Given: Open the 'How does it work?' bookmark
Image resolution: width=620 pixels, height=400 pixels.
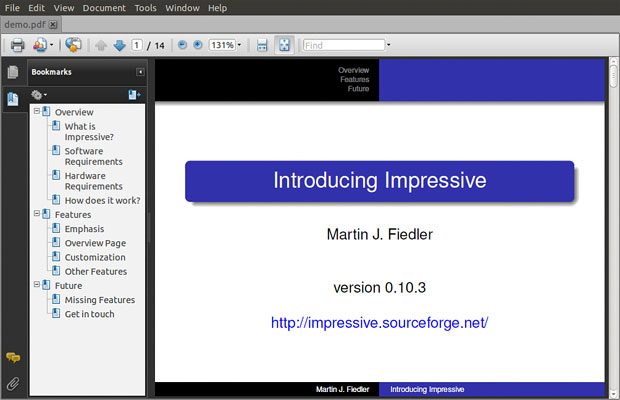Looking at the screenshot, I should (102, 200).
